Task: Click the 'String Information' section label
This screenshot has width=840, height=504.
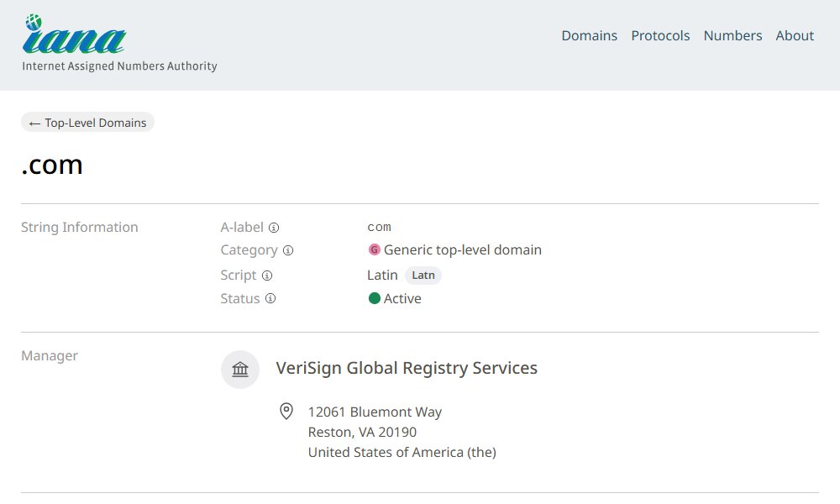Action: [x=79, y=227]
